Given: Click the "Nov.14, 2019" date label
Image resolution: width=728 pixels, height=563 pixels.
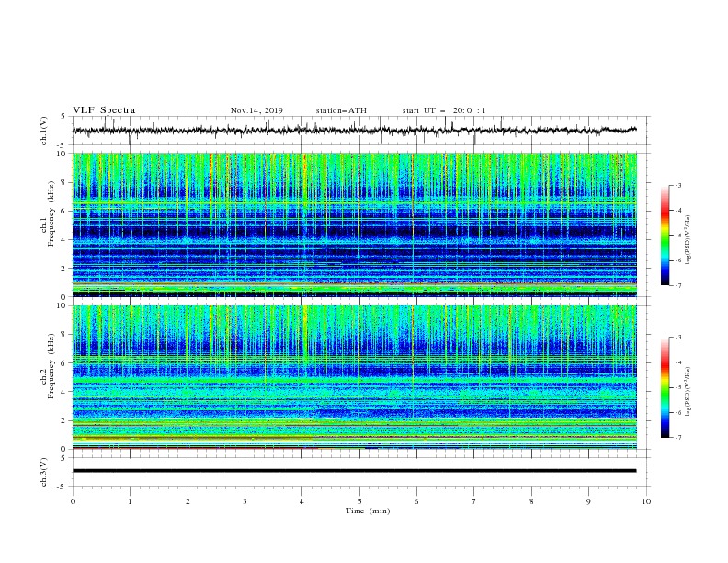Looking at the screenshot, I should coord(256,110).
